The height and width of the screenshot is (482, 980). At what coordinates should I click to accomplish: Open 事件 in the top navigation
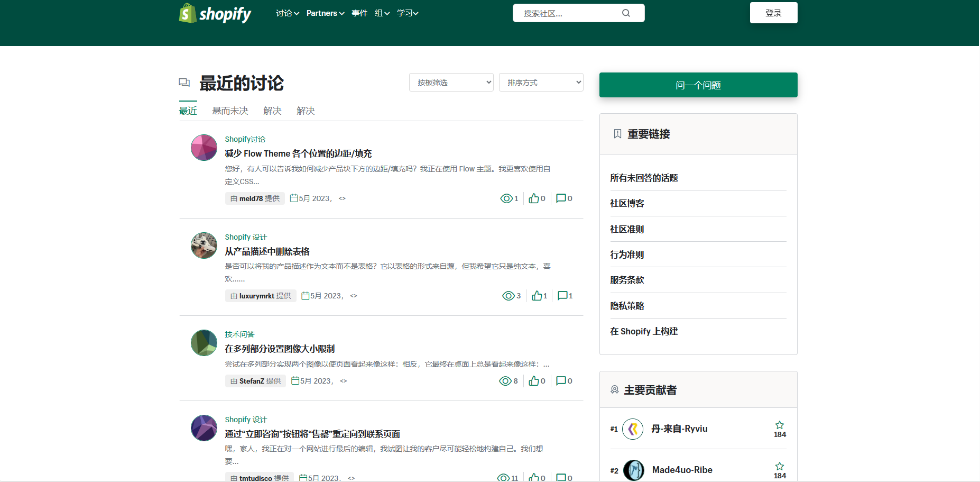point(359,13)
